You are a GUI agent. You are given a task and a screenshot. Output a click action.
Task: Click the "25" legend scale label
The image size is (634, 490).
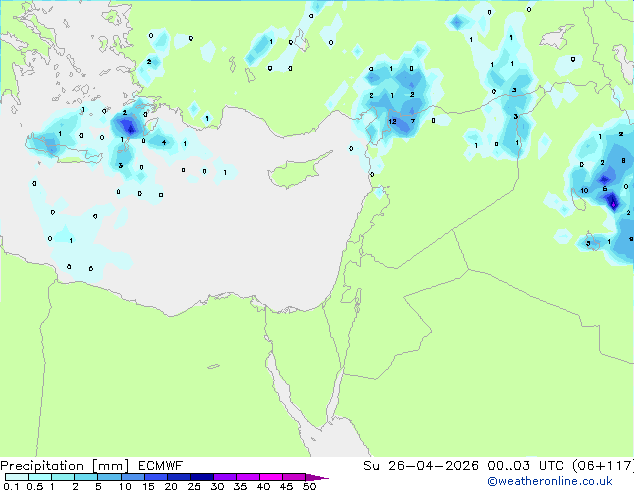pos(194,486)
